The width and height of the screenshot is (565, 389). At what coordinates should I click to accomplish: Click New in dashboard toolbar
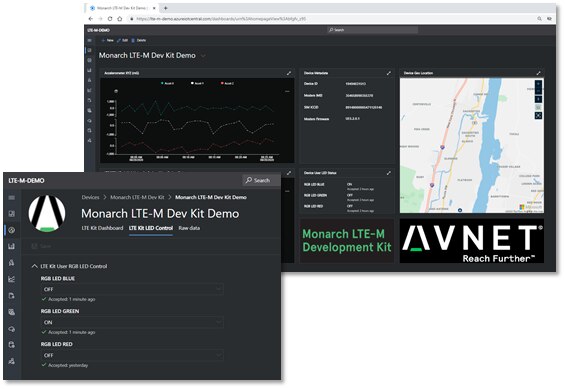coord(107,40)
